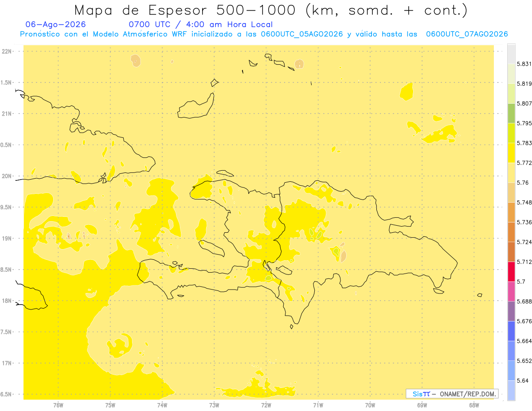Select the dark green swatch in the legend
Image resolution: width=532 pixels, height=411 pixels.
(x=512, y=113)
